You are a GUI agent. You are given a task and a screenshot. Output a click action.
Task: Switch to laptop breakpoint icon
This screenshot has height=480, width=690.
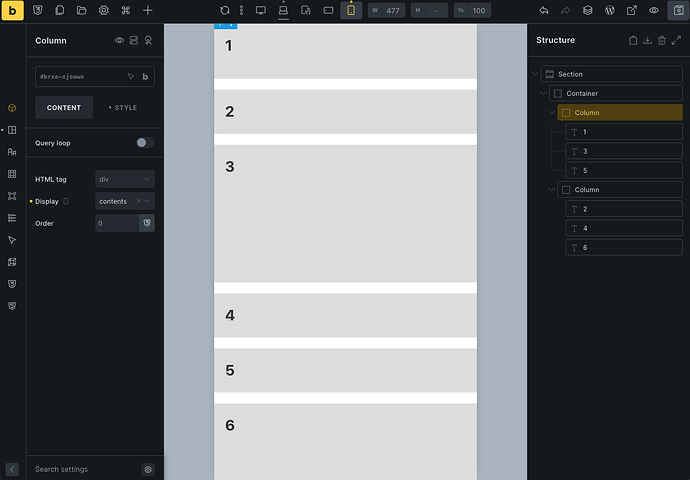click(283, 10)
